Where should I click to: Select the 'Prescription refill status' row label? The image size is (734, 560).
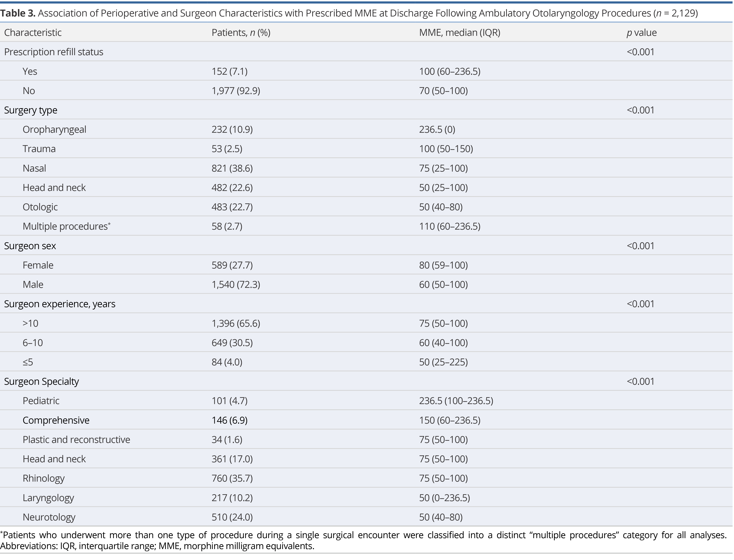[54, 52]
